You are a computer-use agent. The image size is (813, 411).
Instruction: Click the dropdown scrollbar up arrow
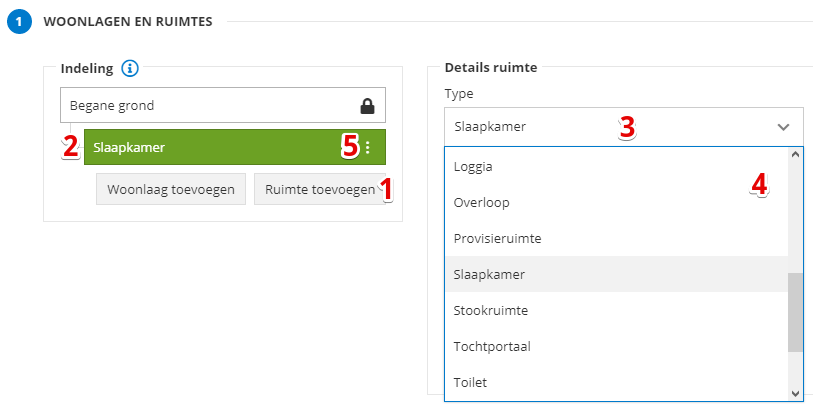click(x=795, y=155)
